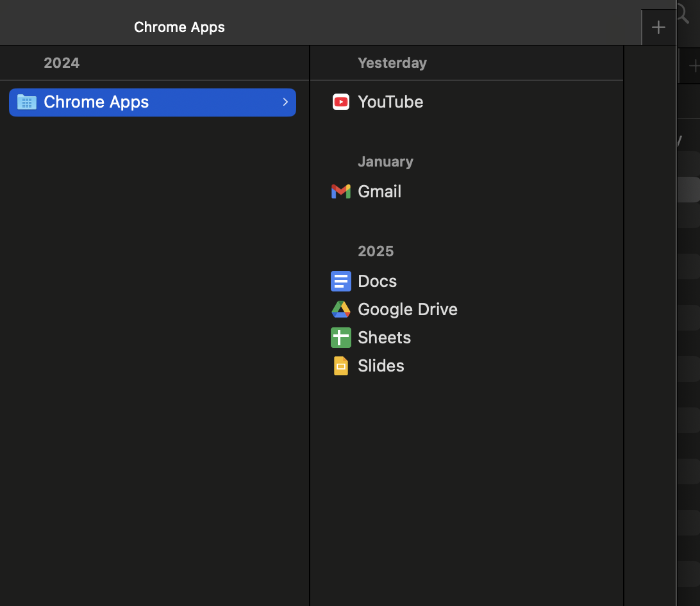The image size is (700, 606).
Task: Click the Google Drive triangle icon
Action: [x=341, y=309]
